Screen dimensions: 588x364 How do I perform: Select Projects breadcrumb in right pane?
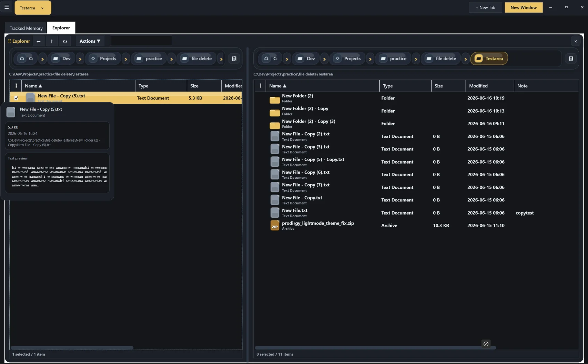[348, 59]
